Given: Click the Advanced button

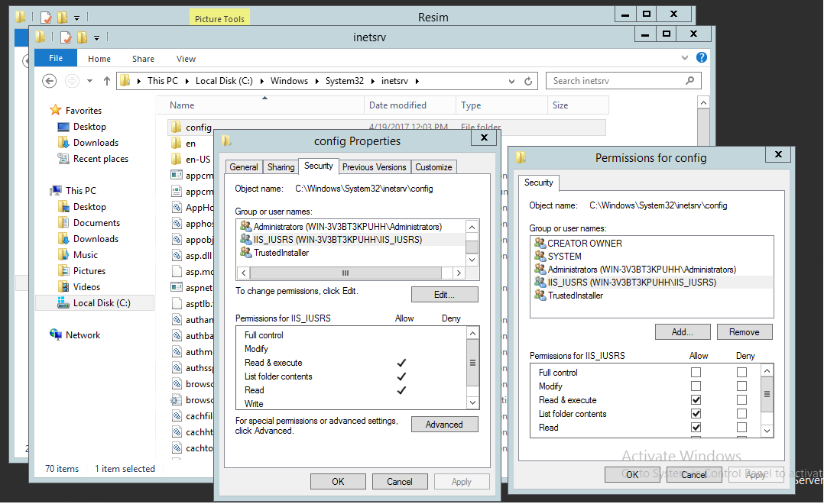Looking at the screenshot, I should 445,425.
